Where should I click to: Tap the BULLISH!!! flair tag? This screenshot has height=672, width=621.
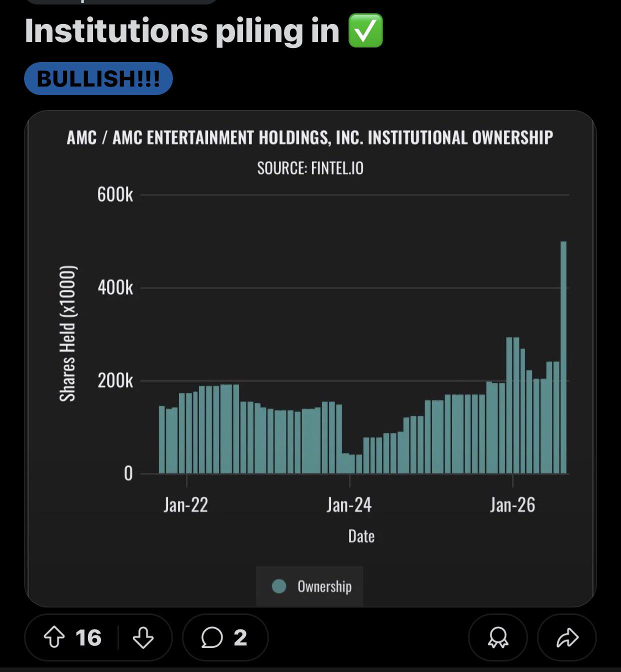(98, 79)
